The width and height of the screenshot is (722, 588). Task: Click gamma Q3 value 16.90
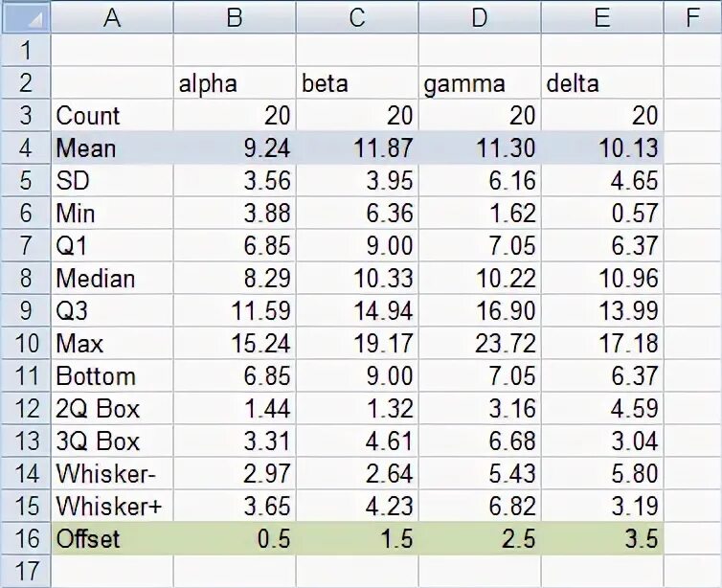pyautogui.click(x=480, y=311)
